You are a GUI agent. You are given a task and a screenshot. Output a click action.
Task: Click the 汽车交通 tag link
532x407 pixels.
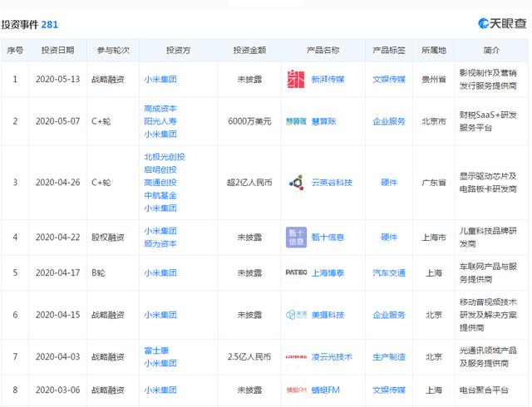[x=389, y=273]
